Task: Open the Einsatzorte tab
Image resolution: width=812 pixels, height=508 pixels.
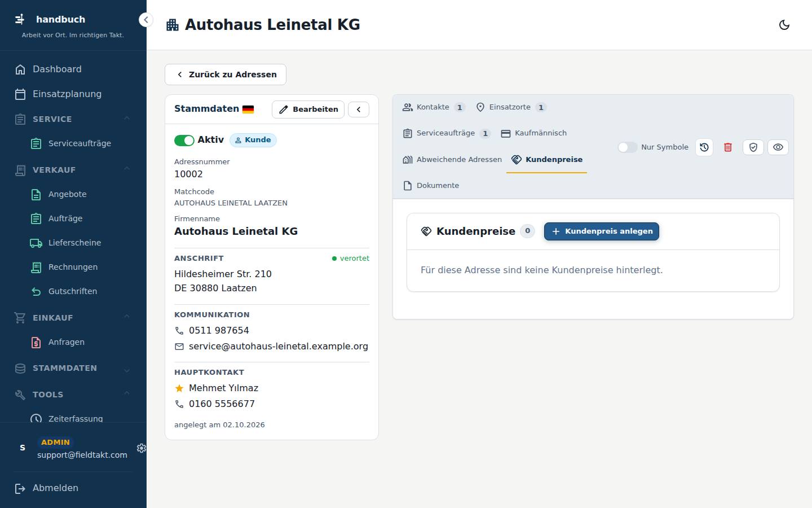Action: coord(511,107)
